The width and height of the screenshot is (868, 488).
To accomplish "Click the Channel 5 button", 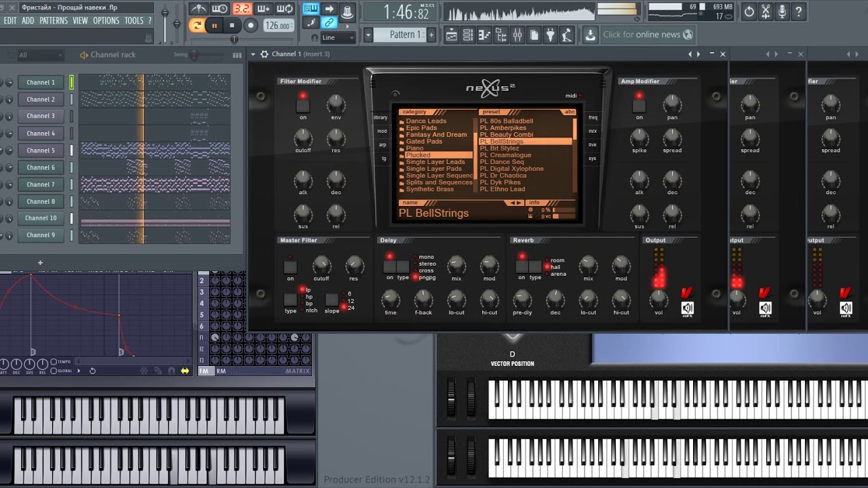I will pyautogui.click(x=41, y=150).
